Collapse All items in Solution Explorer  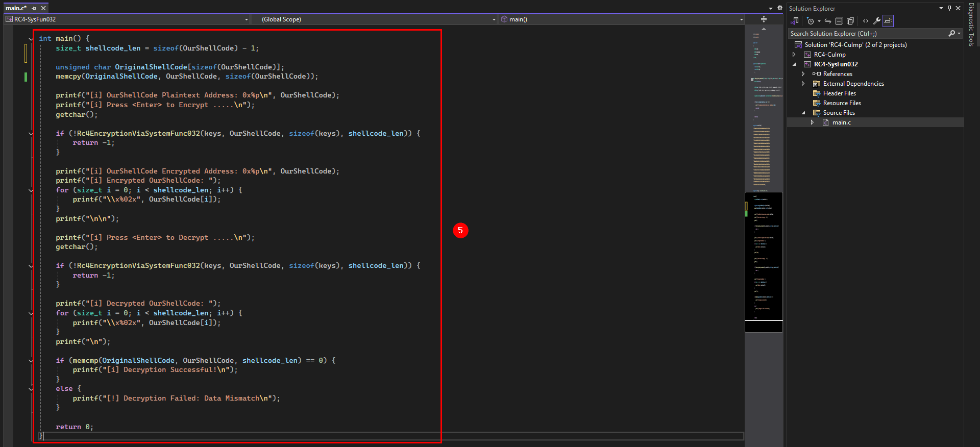(839, 21)
